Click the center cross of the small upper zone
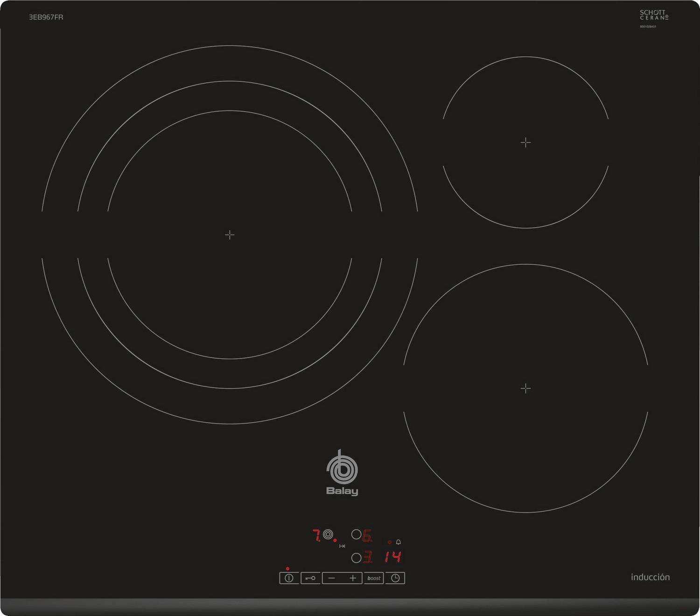Image resolution: width=700 pixels, height=616 pixels. pos(525,142)
